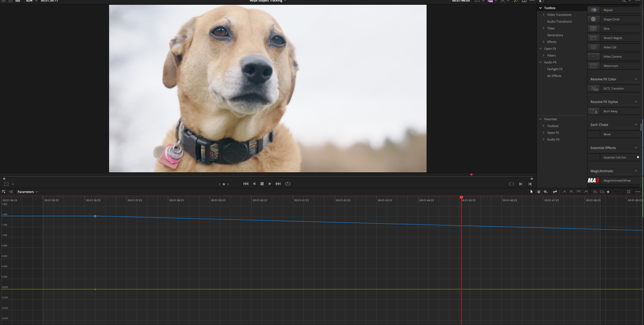
Task: Set linear keyframe interpolation
Action: pyautogui.click(x=564, y=192)
